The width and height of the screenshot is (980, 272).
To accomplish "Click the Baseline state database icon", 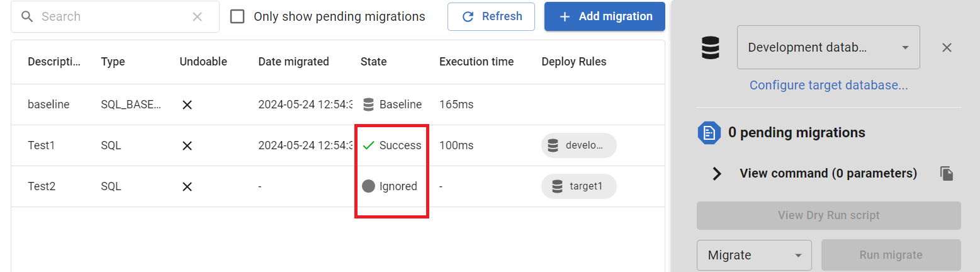I will (x=369, y=105).
